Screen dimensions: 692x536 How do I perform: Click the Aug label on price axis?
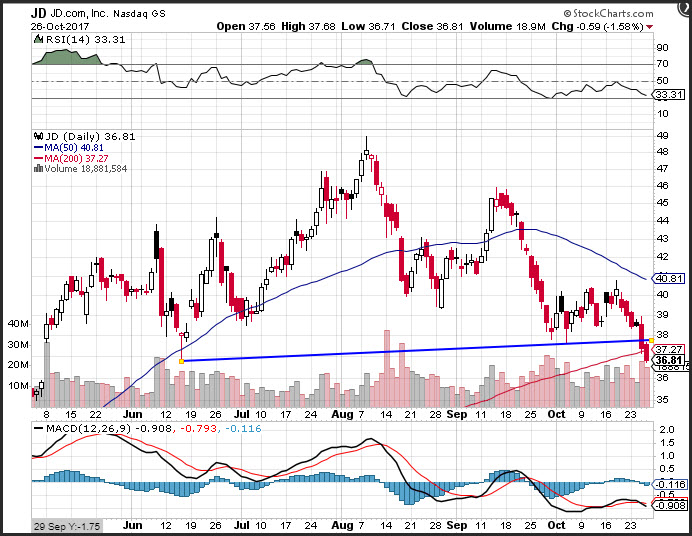[x=342, y=415]
